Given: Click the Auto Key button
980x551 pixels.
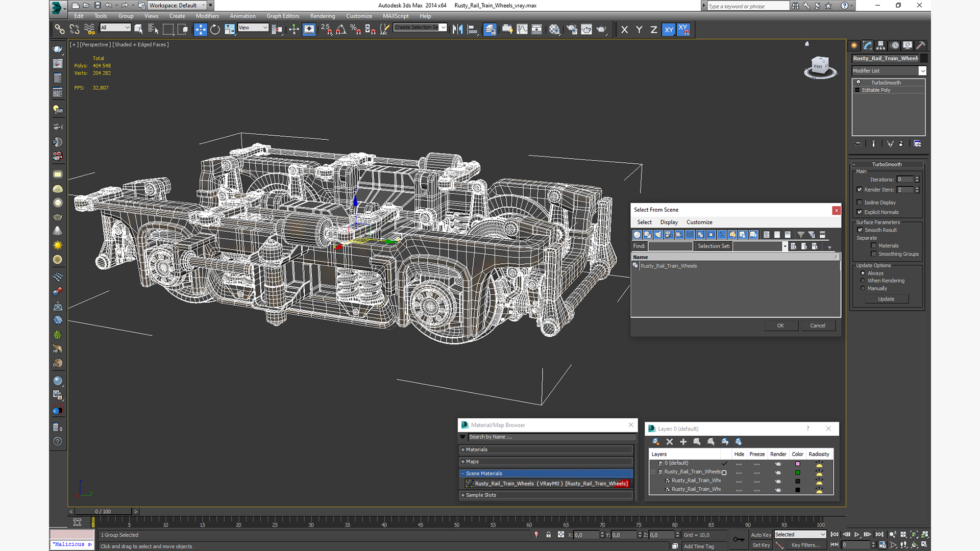Looking at the screenshot, I should tap(761, 535).
